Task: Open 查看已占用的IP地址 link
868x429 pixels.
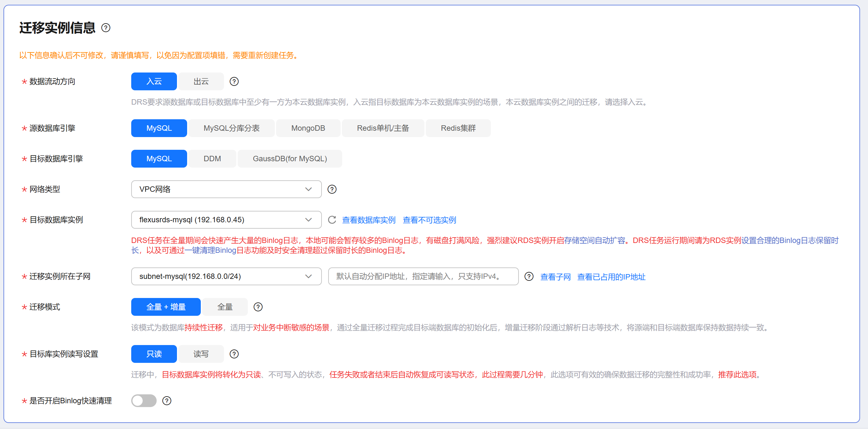Action: tap(611, 277)
